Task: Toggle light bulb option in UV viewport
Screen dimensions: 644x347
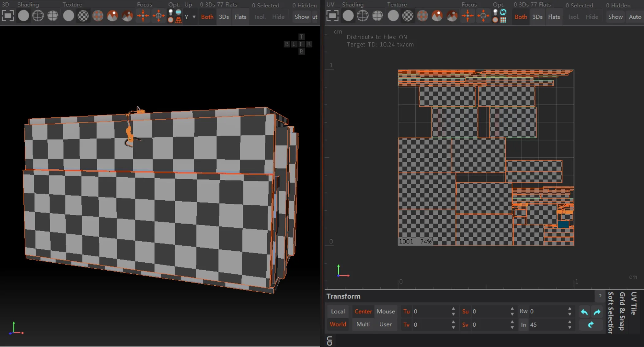Action: click(495, 12)
